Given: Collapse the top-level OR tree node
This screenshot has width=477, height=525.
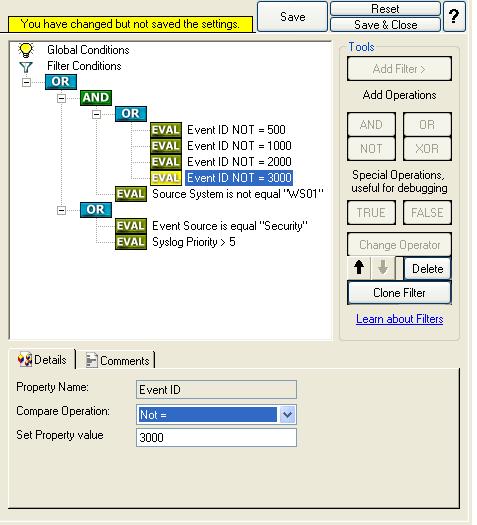Looking at the screenshot, I should point(26,82).
